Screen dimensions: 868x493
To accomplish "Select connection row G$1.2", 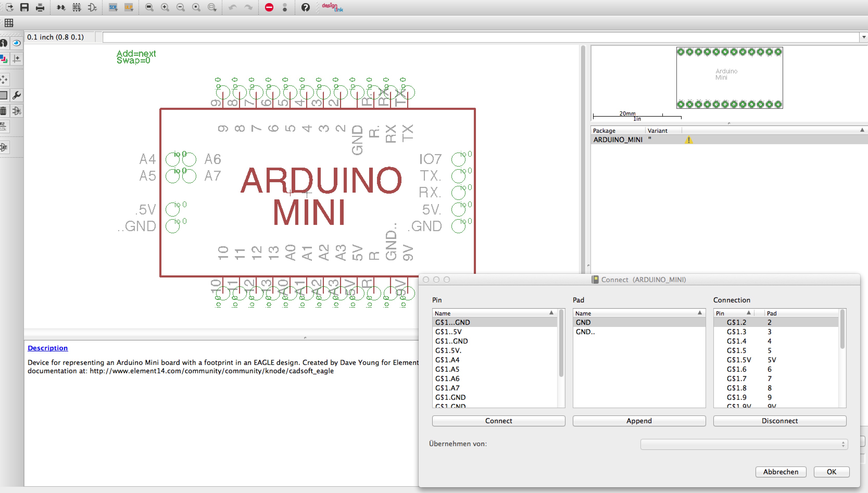I will (776, 322).
